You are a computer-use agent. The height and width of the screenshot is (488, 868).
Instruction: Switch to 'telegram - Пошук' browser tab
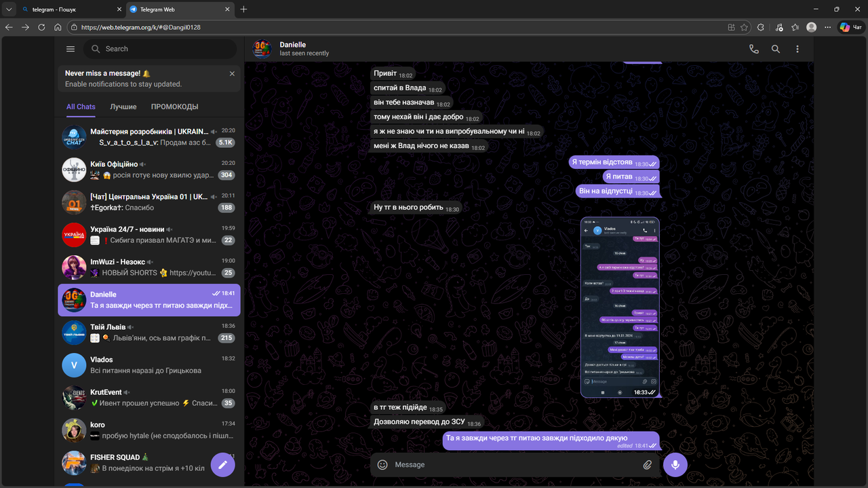pyautogui.click(x=71, y=10)
